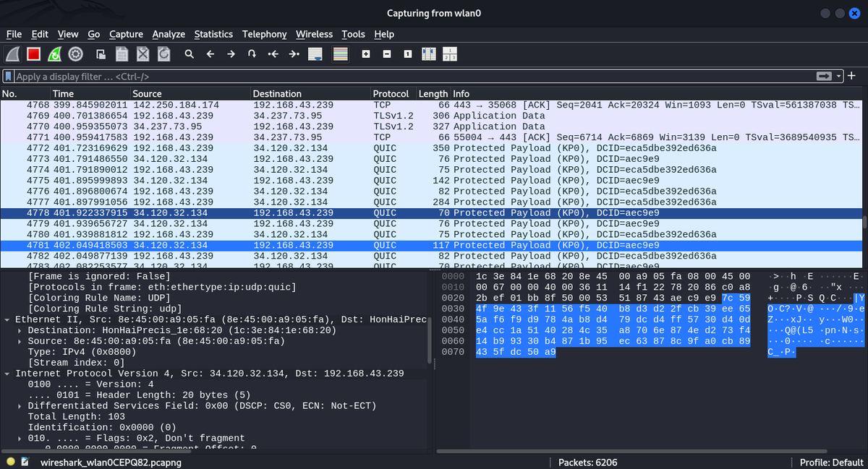Viewport: 868px width, 469px height.
Task: Open capture options gear icon
Action: [x=75, y=54]
